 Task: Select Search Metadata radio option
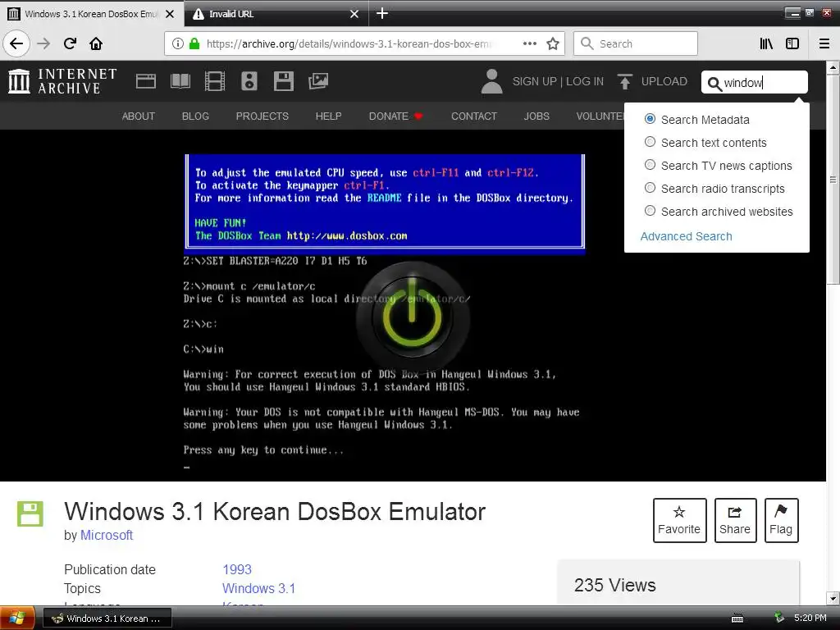(x=650, y=119)
